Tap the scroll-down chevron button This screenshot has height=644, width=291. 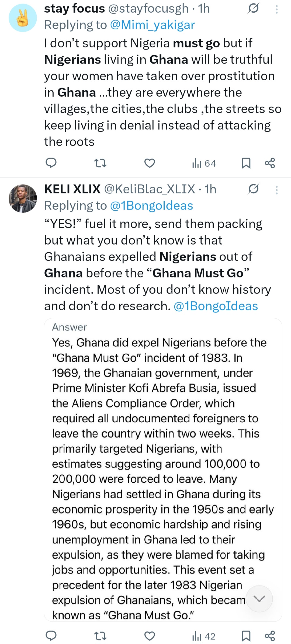click(x=259, y=598)
